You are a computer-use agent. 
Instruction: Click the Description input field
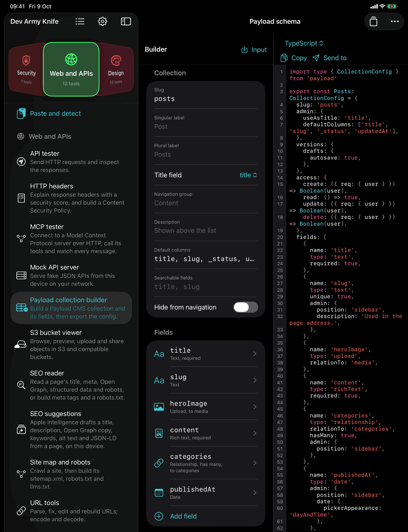click(x=206, y=227)
